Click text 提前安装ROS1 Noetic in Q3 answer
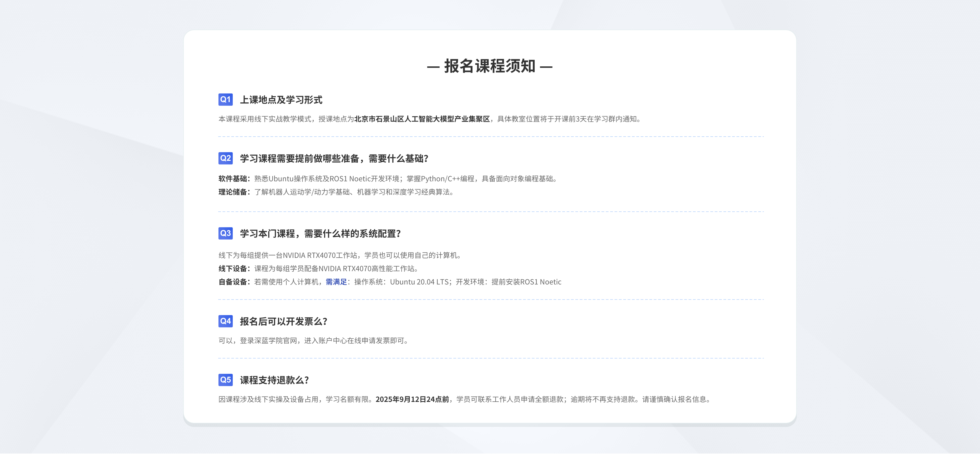980x454 pixels. (526, 282)
